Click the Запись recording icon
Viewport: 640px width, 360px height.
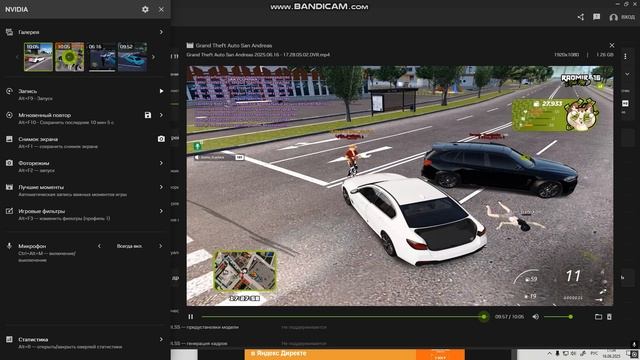pos(9,91)
